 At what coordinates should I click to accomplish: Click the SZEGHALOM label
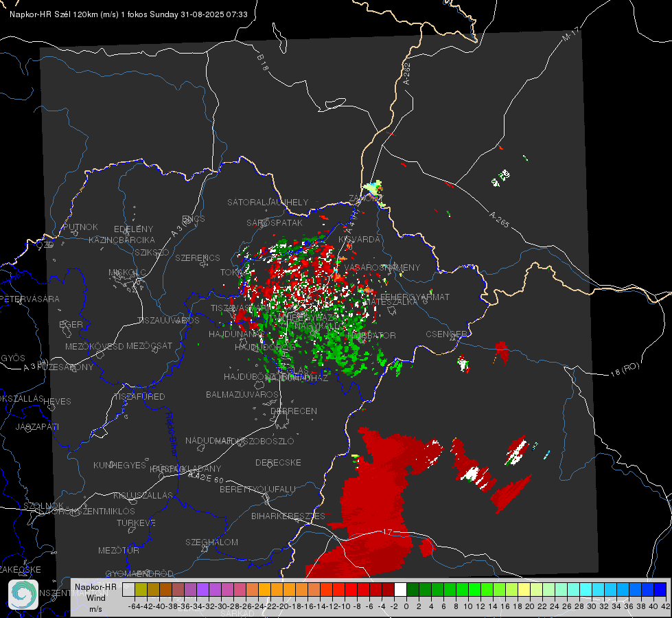click(211, 542)
